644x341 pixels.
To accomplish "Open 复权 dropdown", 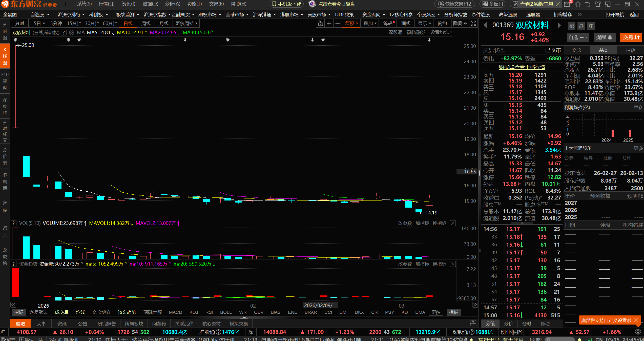I will pos(351,24).
